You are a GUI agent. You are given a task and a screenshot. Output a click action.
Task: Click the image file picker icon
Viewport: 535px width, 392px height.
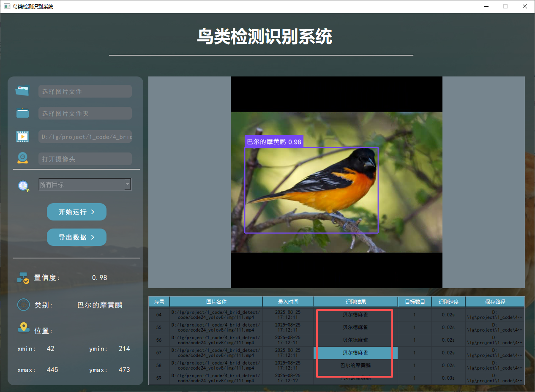(x=22, y=90)
